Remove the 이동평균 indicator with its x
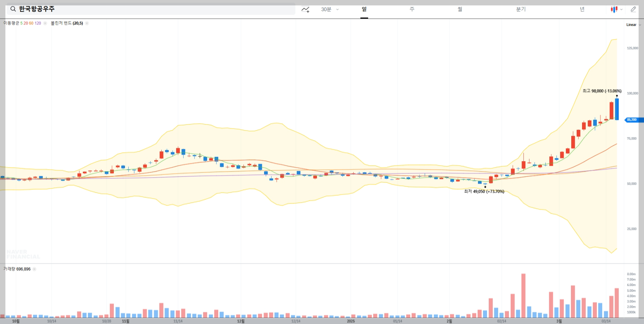644x324 pixels. point(45,23)
